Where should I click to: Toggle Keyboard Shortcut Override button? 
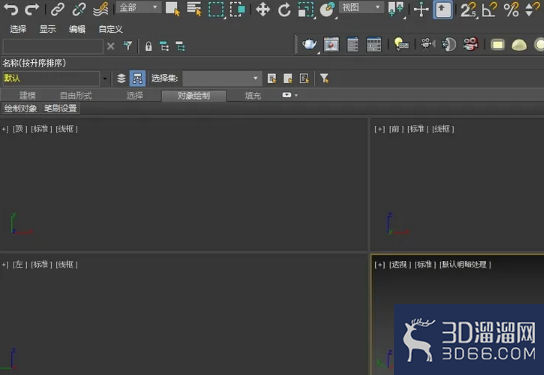pos(443,10)
